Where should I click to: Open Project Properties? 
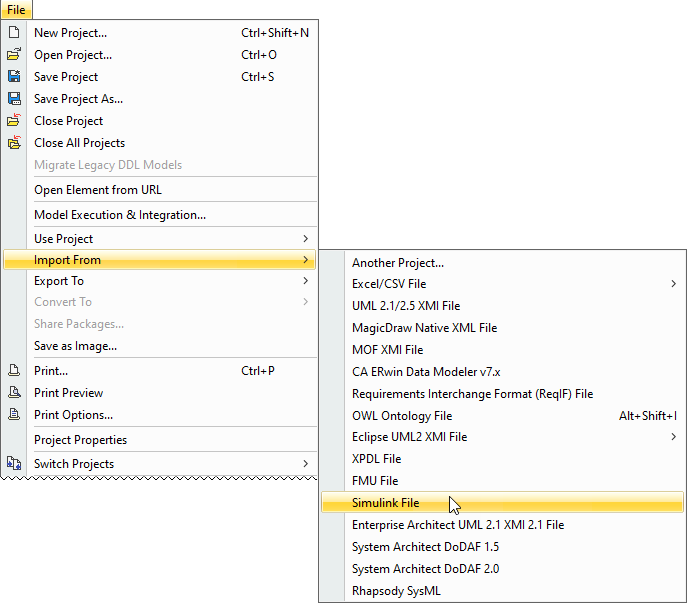pos(81,440)
